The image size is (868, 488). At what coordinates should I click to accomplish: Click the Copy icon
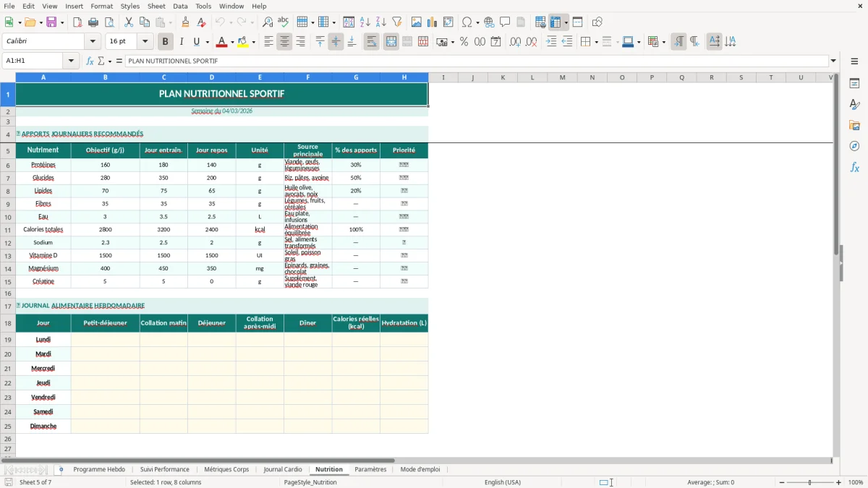click(144, 22)
